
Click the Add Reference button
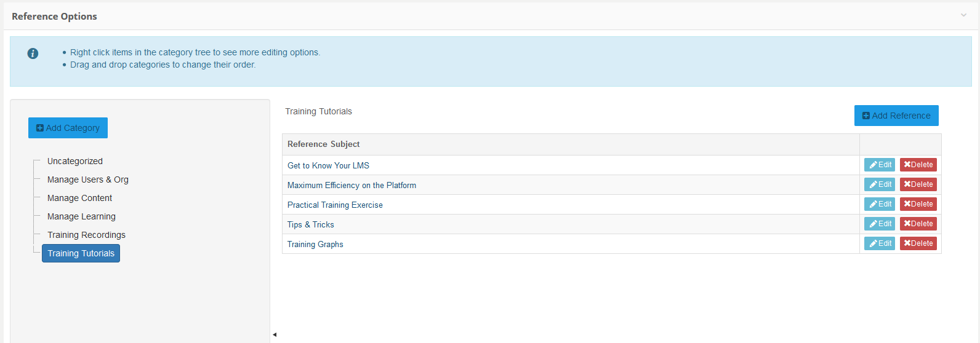point(896,116)
